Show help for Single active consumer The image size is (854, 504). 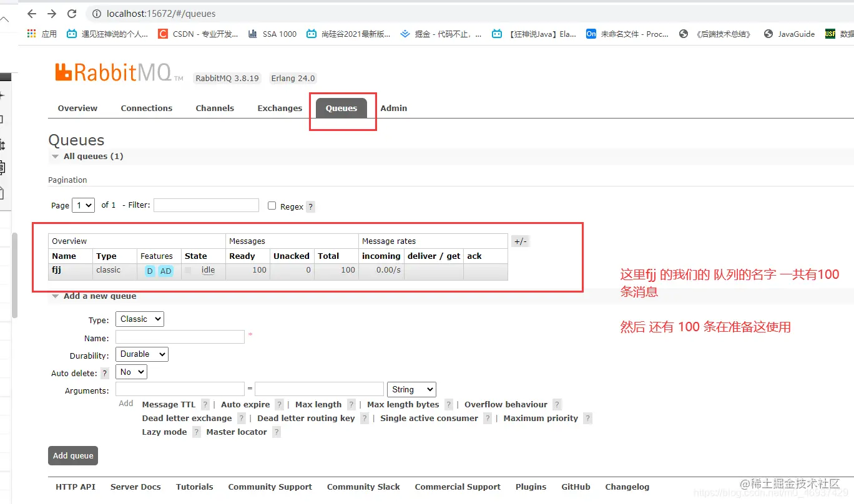point(488,419)
